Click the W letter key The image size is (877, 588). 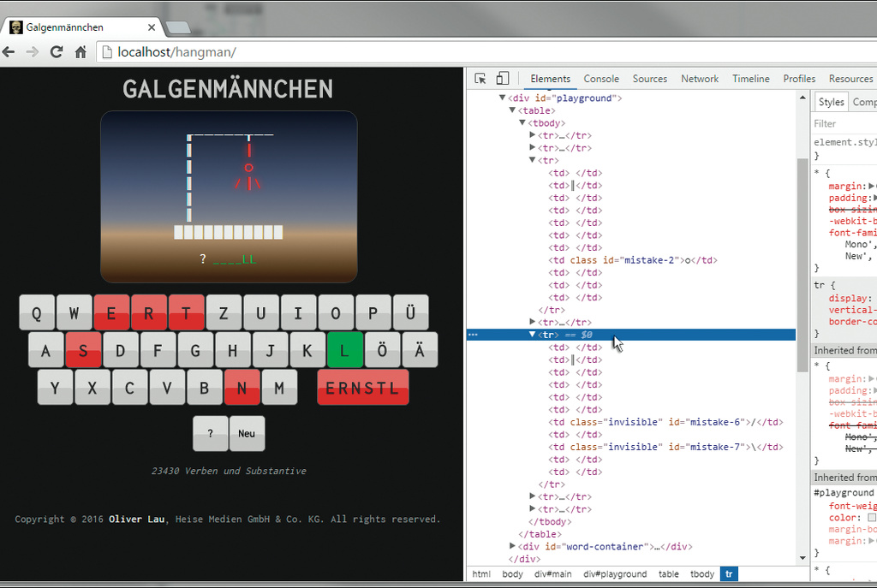(74, 312)
